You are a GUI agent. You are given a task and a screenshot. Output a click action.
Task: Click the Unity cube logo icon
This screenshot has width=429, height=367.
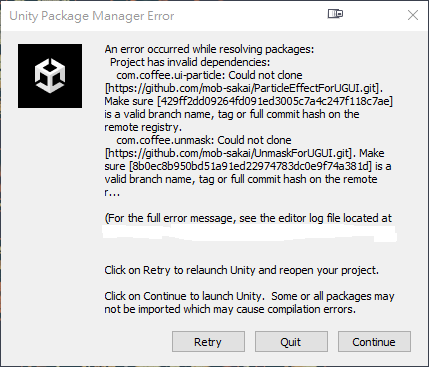pos(50,76)
